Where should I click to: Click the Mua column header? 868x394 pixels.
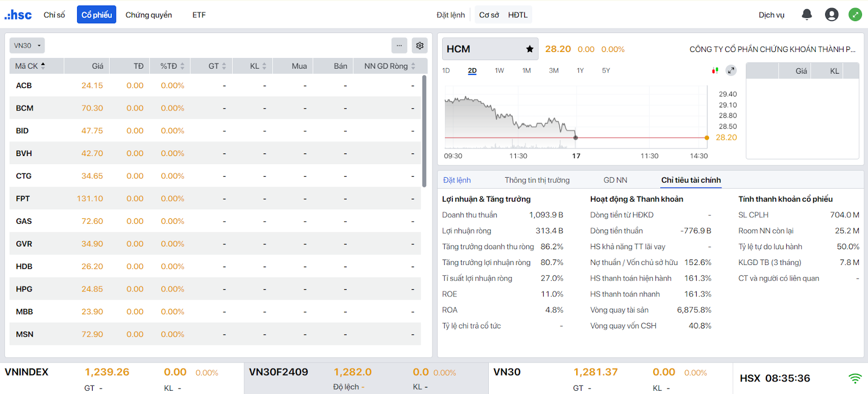tap(299, 66)
